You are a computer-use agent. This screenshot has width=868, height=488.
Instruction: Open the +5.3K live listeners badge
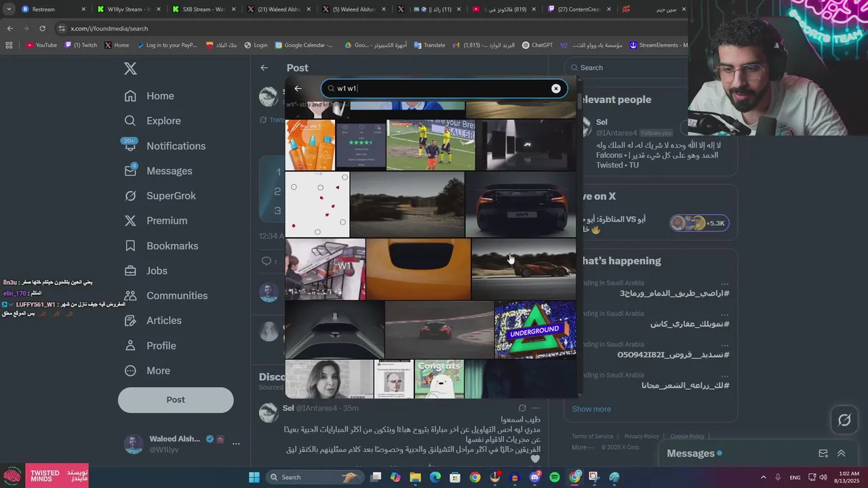pyautogui.click(x=699, y=223)
